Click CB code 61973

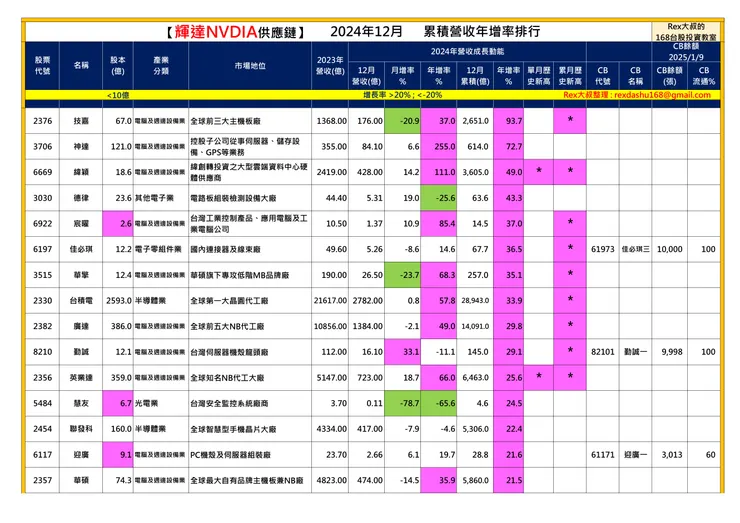[603, 249]
